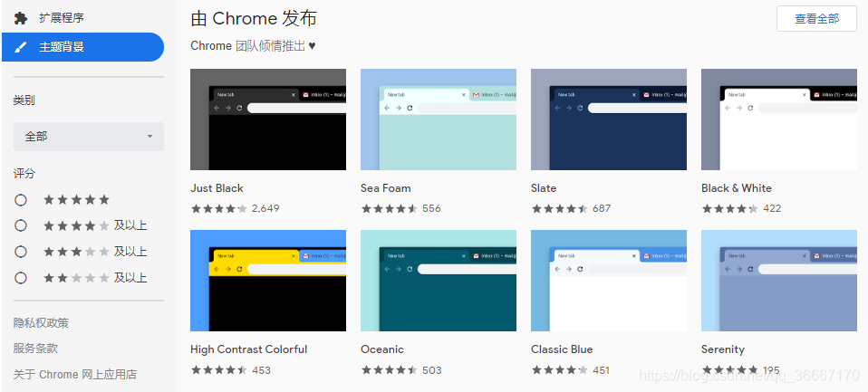Select four stars 及以上 radio button
The height and width of the screenshot is (392, 868).
click(x=21, y=225)
